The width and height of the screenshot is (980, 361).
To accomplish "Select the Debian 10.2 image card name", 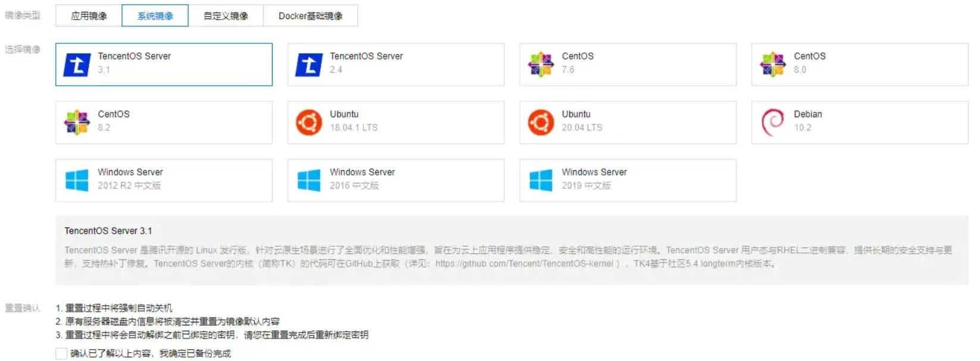I will pos(807,114).
